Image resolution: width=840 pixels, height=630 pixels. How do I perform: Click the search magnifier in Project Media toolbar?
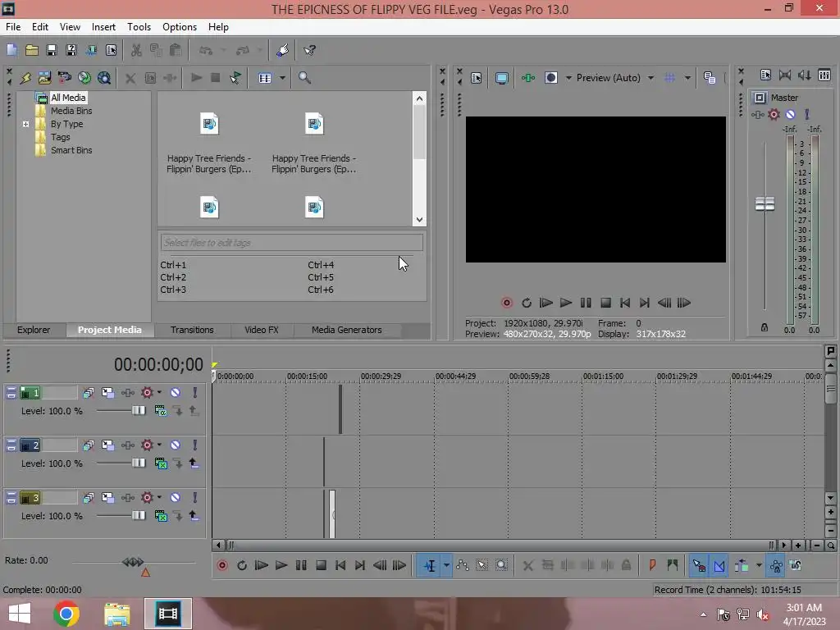(x=304, y=78)
